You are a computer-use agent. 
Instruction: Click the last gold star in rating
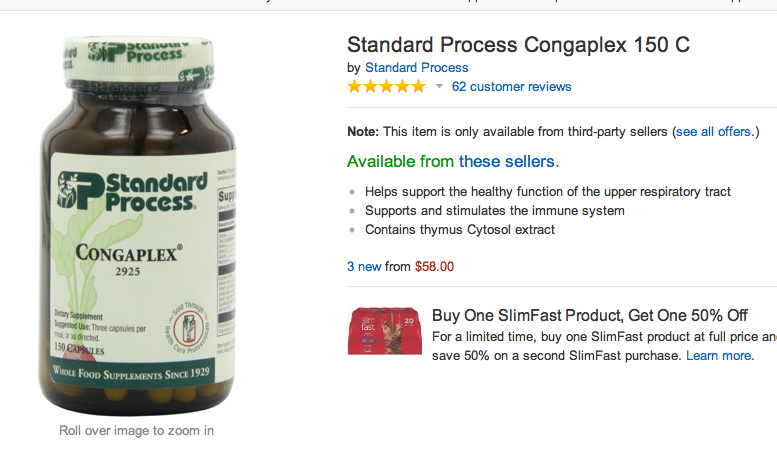pyautogui.click(x=417, y=87)
